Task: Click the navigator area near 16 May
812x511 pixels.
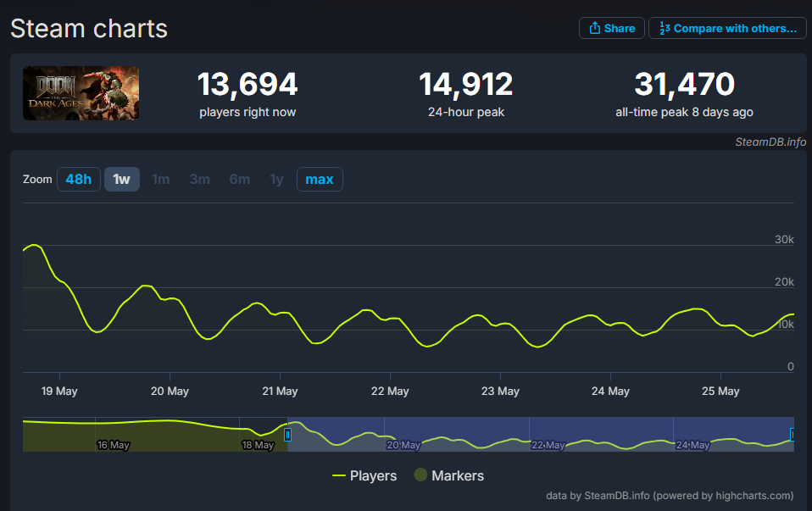Action: point(114,445)
